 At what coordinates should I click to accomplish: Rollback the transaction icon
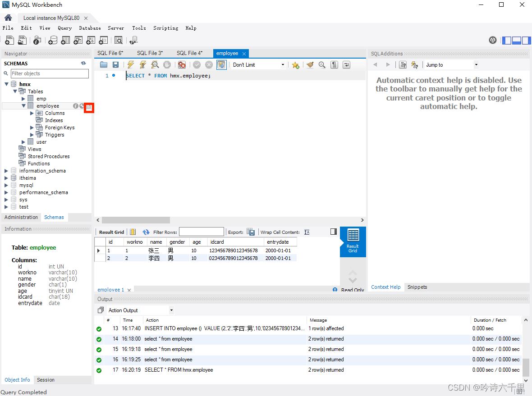209,65
